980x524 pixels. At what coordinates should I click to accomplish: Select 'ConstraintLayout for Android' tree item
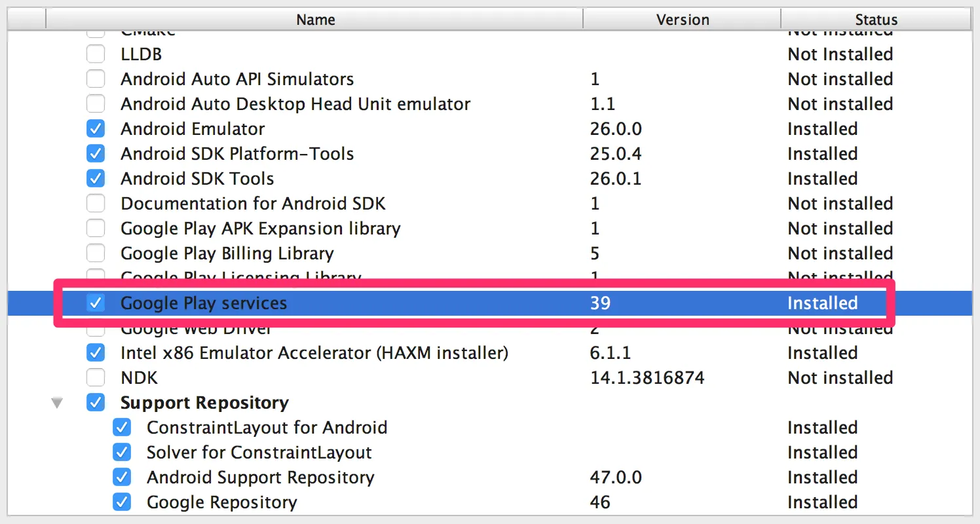tap(267, 428)
